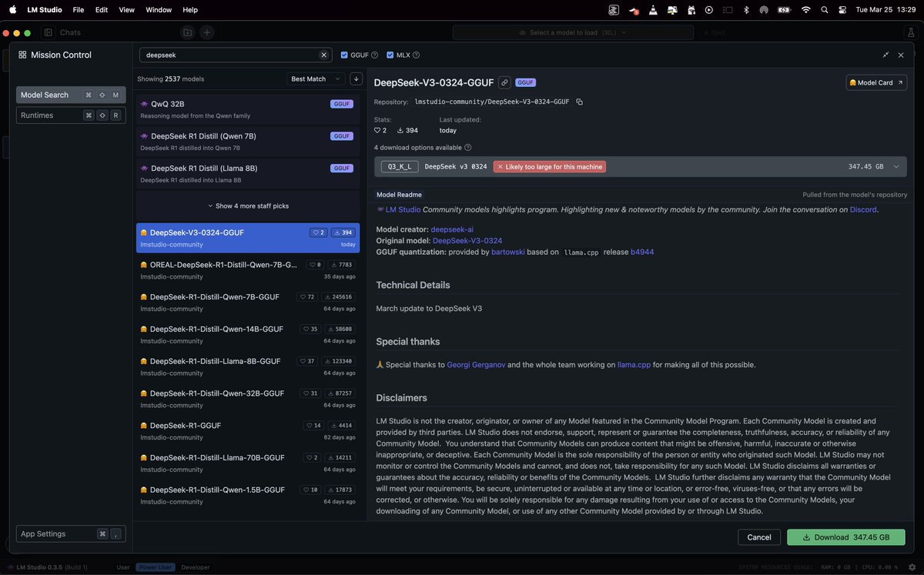Copy the DeepSeek-V3-0324-GGUF model link icon
Screen dimensions: 924x575
pyautogui.click(x=504, y=82)
